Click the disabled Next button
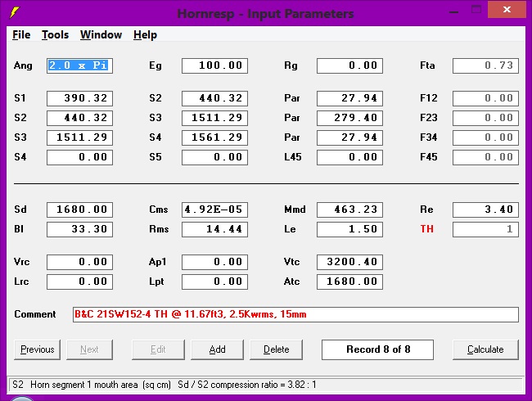 pyautogui.click(x=89, y=349)
